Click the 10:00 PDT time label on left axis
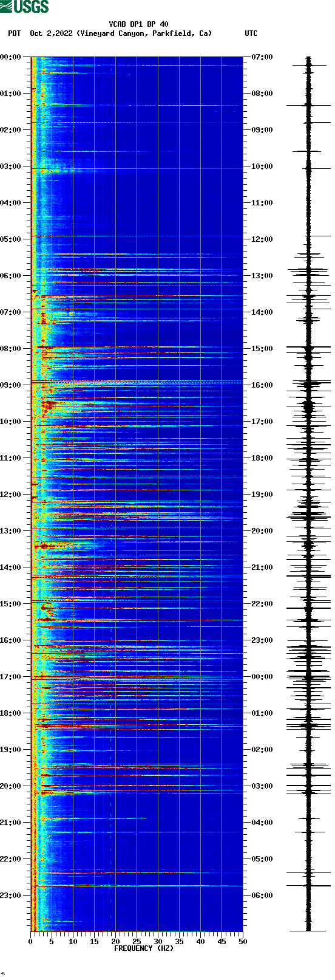 11,422
